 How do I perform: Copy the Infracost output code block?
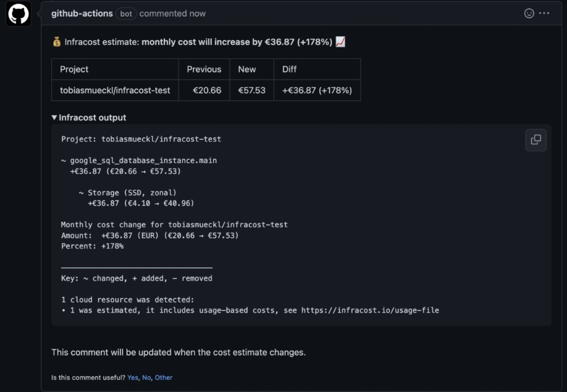click(535, 140)
